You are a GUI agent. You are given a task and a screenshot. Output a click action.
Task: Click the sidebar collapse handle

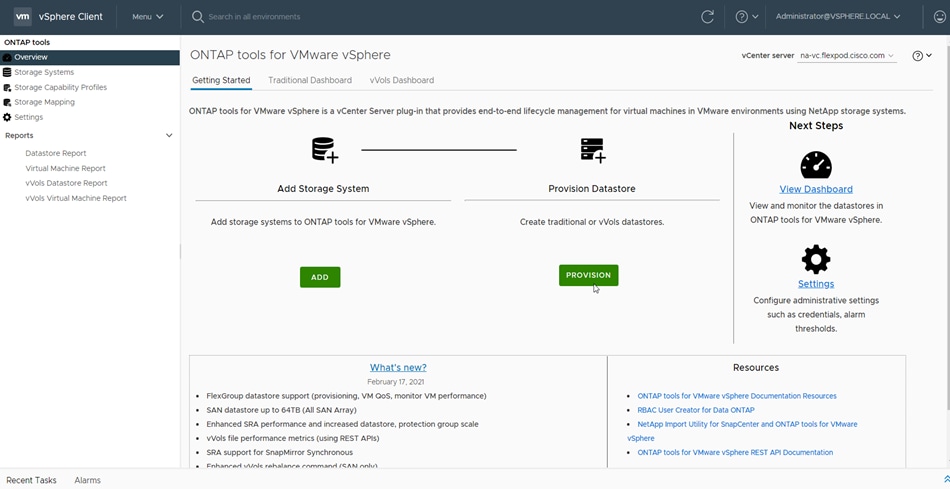click(x=180, y=251)
